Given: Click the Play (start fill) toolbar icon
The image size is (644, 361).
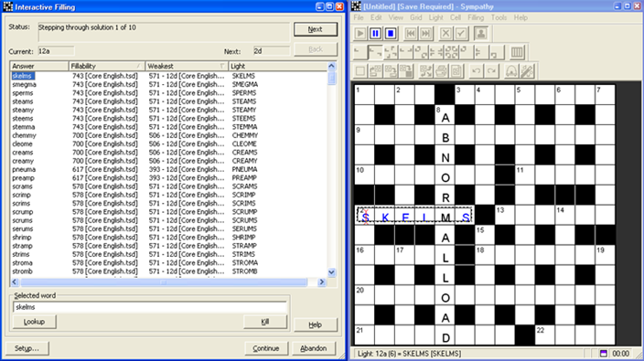Looking at the screenshot, I should click(x=360, y=33).
